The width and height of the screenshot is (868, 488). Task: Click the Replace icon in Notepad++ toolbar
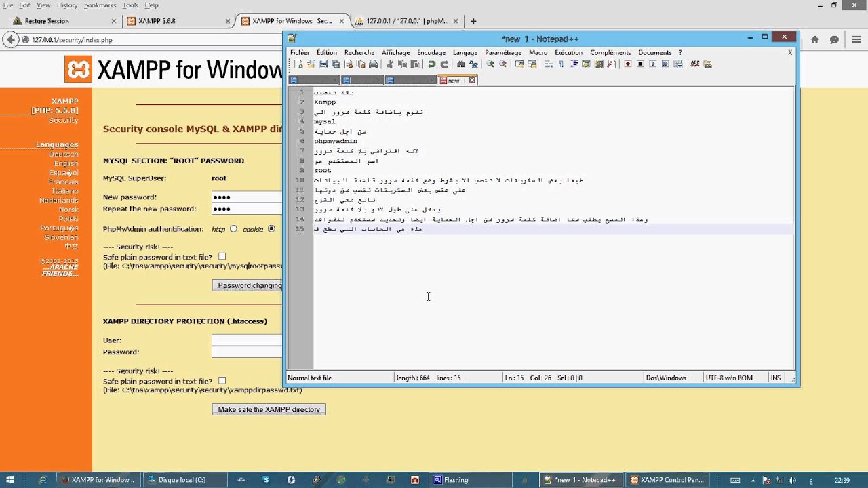tap(473, 64)
